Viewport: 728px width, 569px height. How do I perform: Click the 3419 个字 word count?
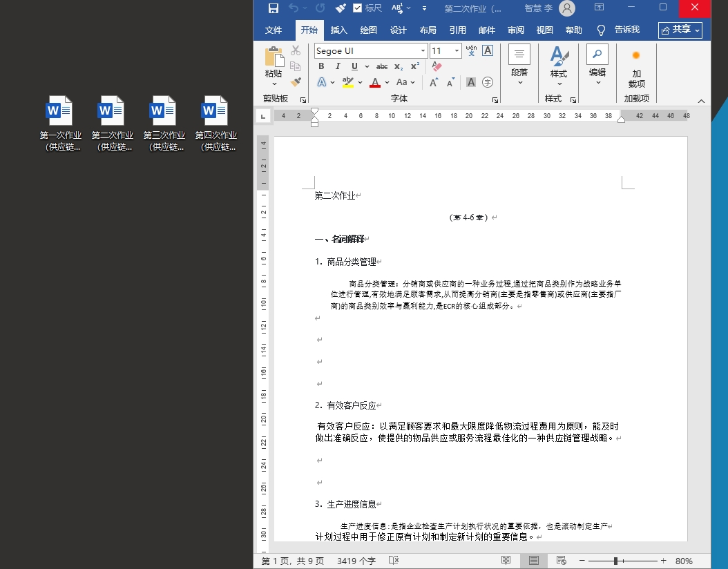coord(356,561)
